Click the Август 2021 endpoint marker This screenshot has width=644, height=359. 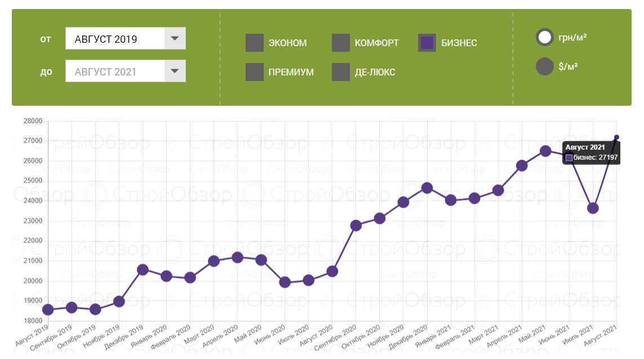coord(616,137)
